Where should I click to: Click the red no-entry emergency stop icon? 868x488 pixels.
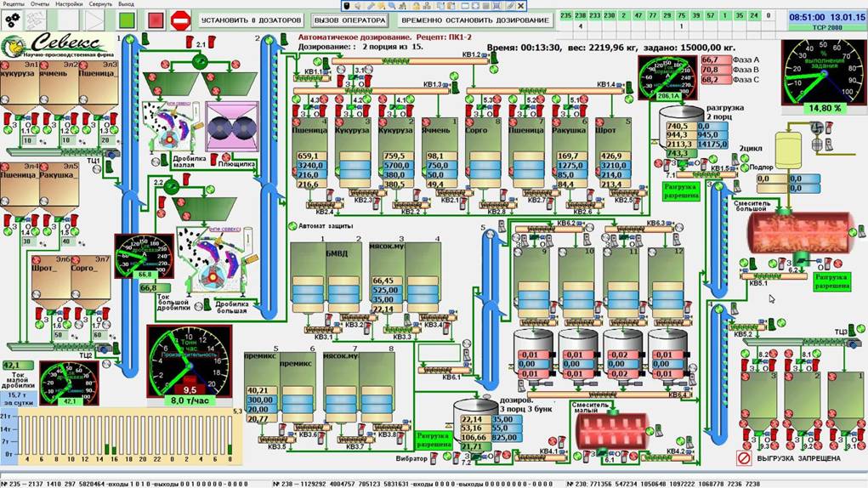pos(180,19)
